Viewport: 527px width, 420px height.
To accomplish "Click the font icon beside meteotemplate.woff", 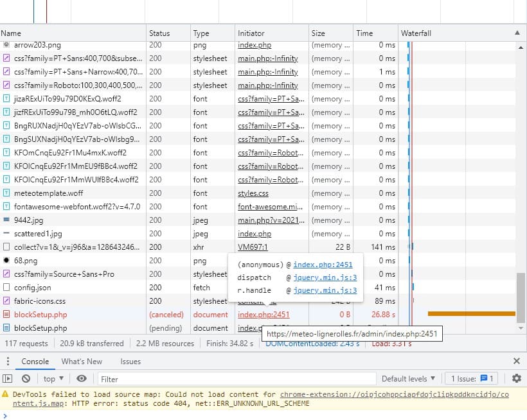I will (6, 193).
